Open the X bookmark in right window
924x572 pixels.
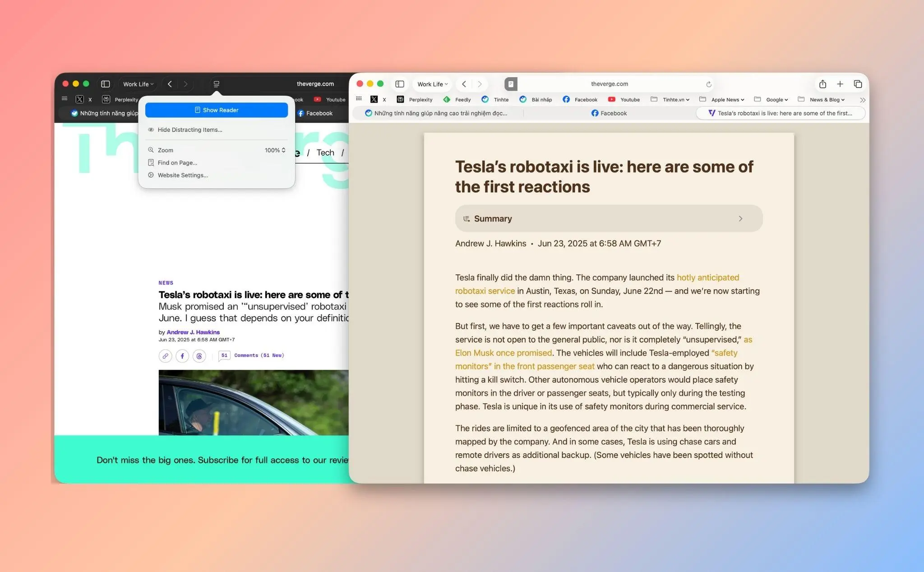click(378, 99)
